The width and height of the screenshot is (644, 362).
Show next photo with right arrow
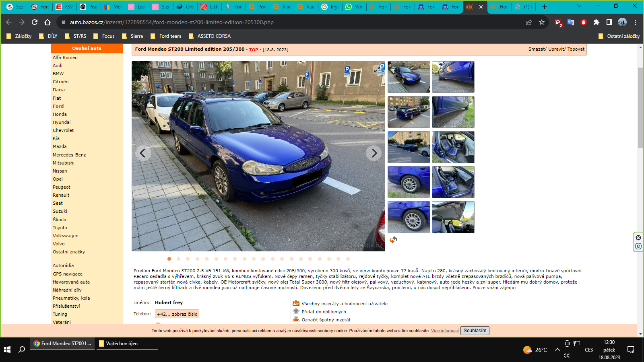click(374, 153)
